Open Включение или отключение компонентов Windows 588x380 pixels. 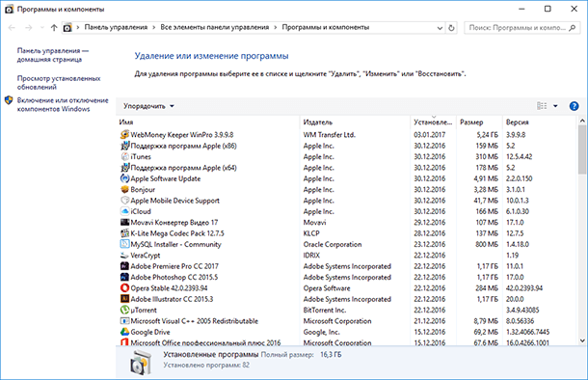pos(63,105)
